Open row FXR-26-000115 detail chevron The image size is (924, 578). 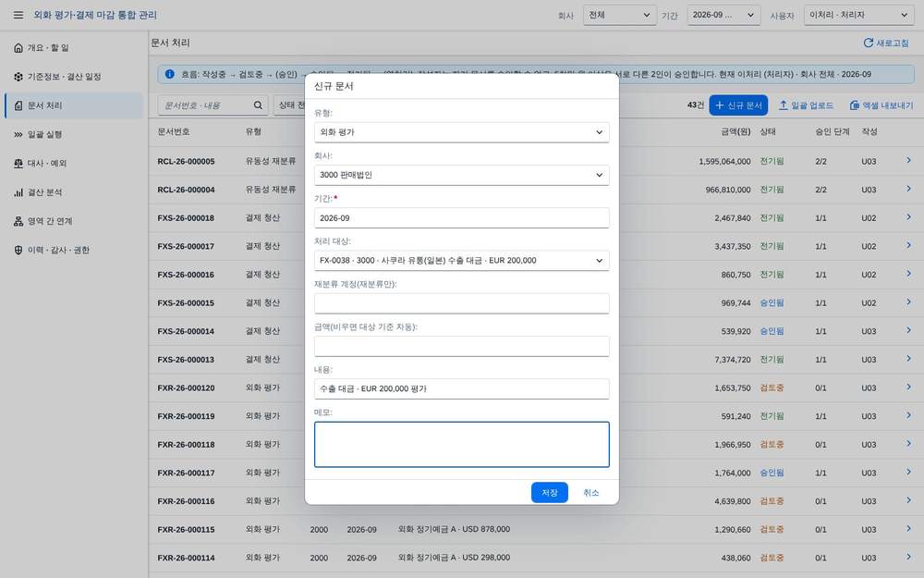908,528
